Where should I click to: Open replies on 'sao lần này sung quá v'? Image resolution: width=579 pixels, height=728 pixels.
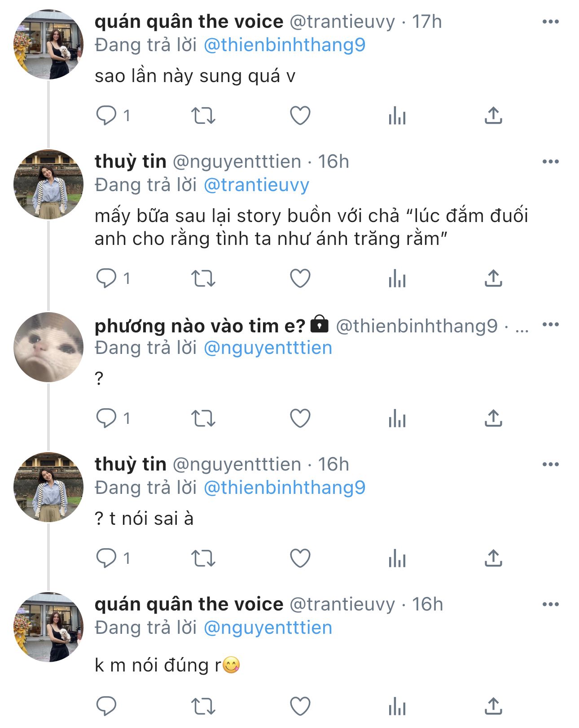click(x=107, y=116)
